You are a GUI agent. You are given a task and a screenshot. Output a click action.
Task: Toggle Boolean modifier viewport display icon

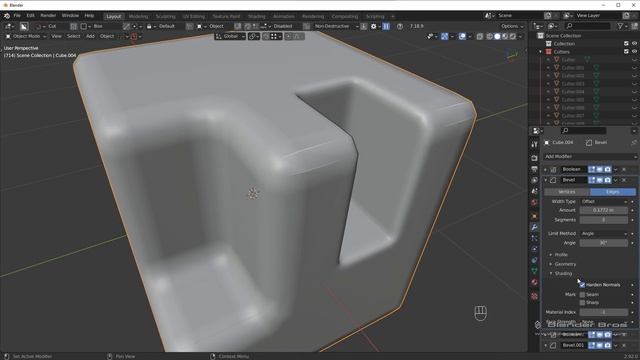tap(600, 169)
